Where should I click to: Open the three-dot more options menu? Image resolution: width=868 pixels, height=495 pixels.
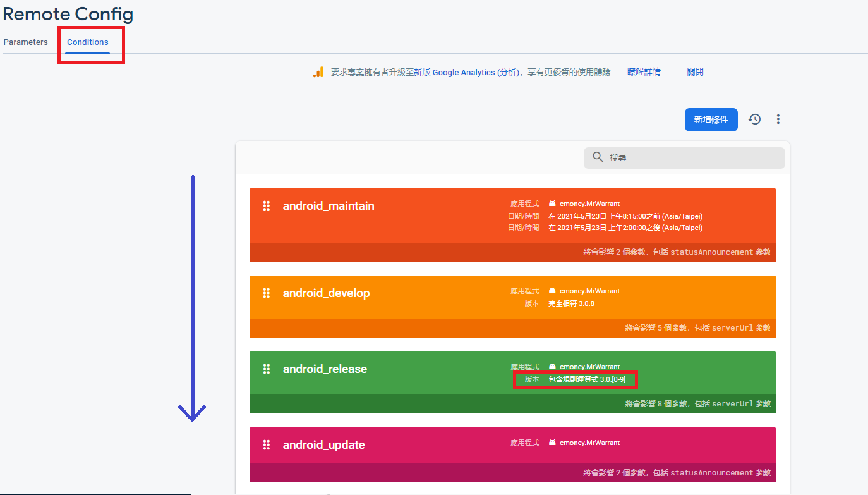[778, 119]
